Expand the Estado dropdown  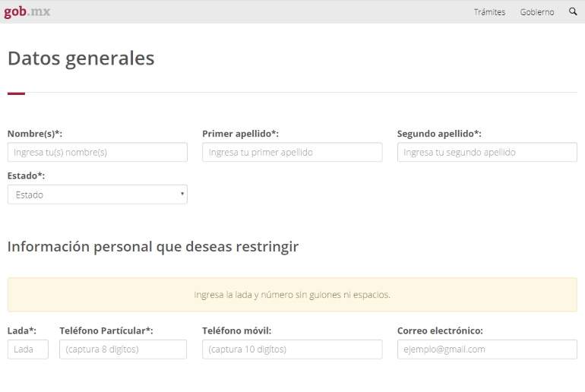tap(97, 194)
